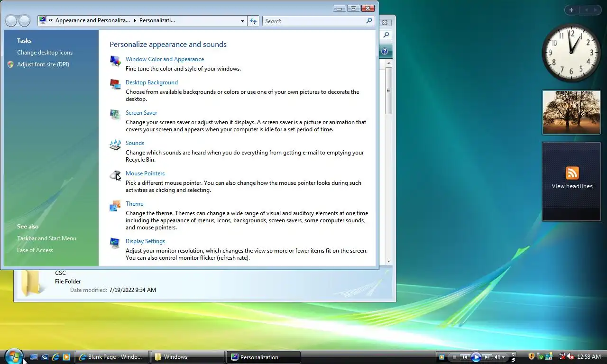Open the Mouse Pointers link

point(145,173)
